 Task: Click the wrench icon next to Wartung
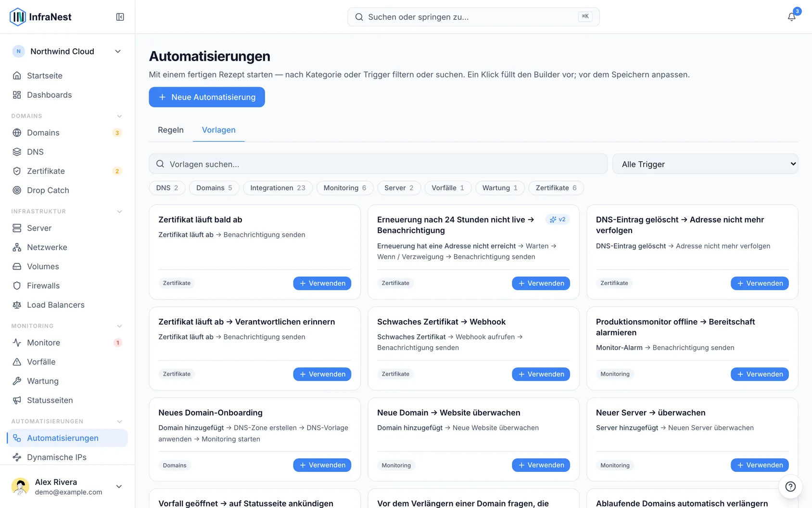tap(17, 381)
